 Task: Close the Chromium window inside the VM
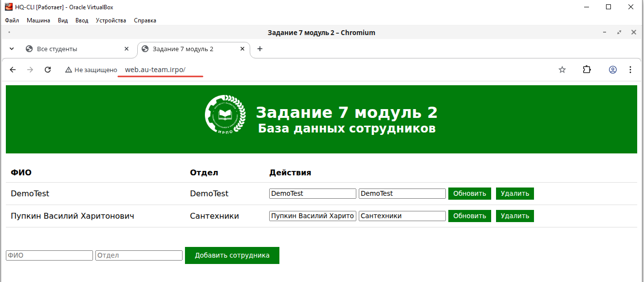634,32
